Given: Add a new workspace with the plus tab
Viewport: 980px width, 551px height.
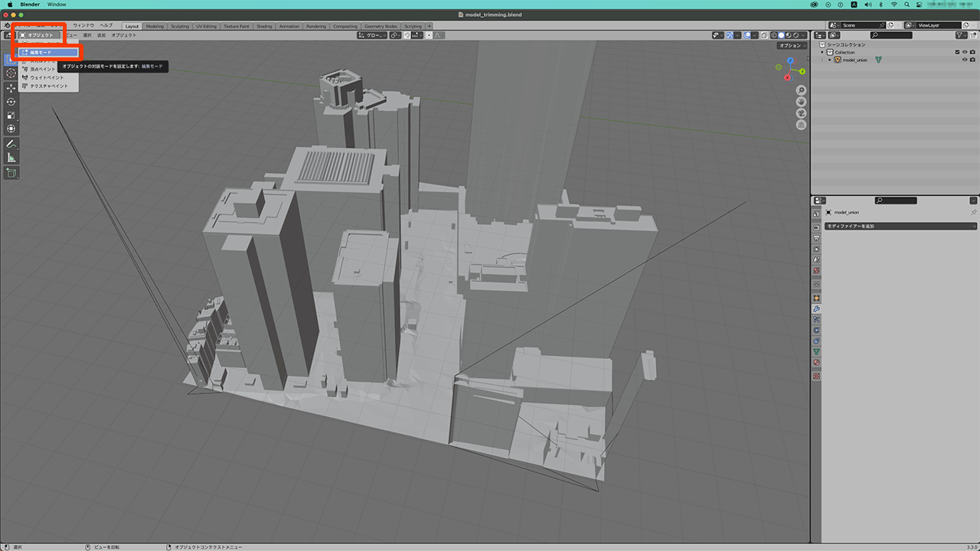Looking at the screenshot, I should (x=429, y=26).
